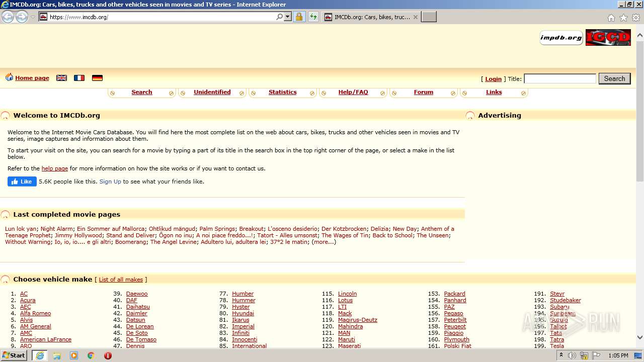The width and height of the screenshot is (644, 362).
Task: Open the Night Alarm movie page
Action: 57,229
